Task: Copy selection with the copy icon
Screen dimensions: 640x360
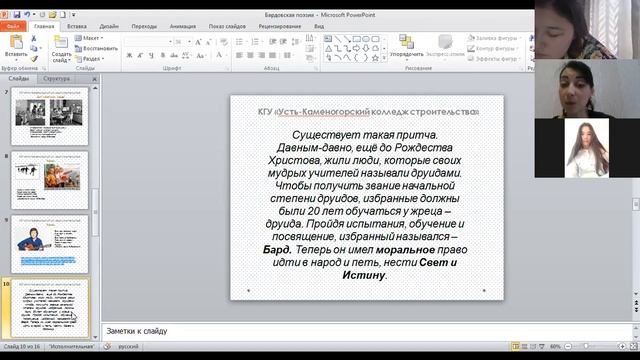Action: [x=34, y=49]
